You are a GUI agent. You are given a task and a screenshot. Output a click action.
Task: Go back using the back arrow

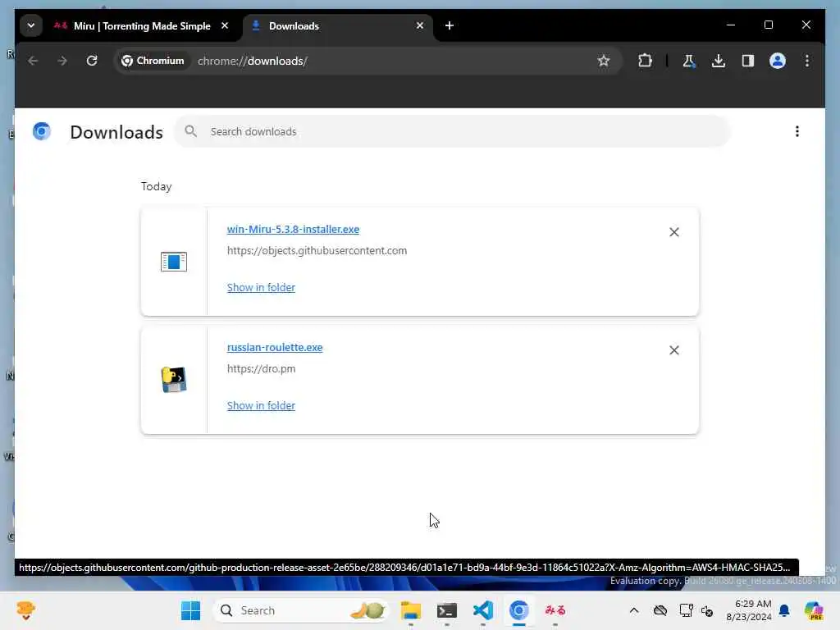33,61
